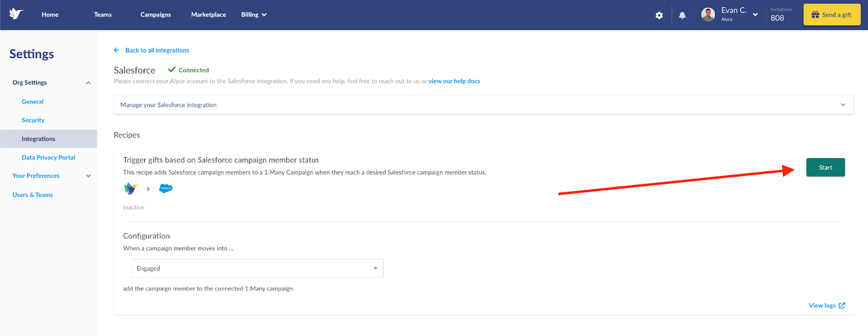Viewport: 868px width, 336px height.
Task: Collapse the Org Settings section
Action: 88,83
